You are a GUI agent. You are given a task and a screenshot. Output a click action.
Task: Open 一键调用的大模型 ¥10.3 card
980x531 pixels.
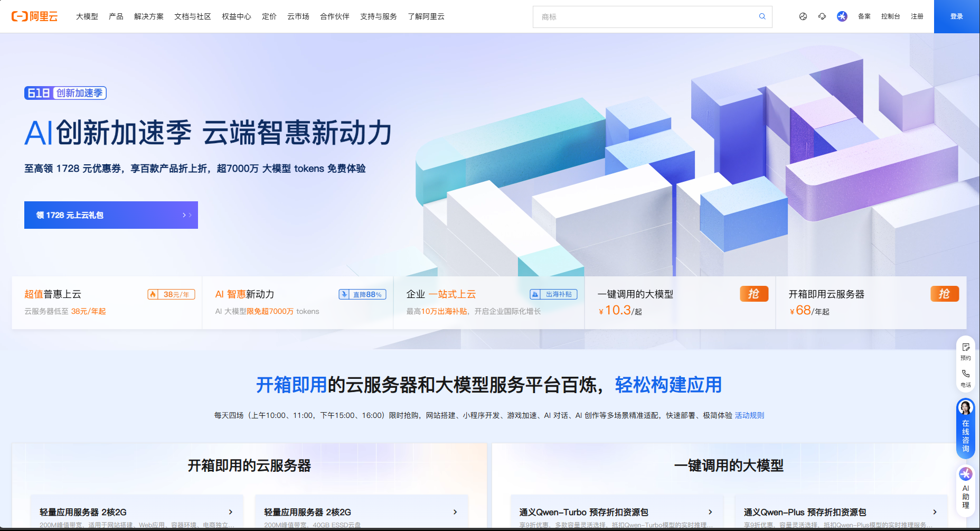[680, 303]
